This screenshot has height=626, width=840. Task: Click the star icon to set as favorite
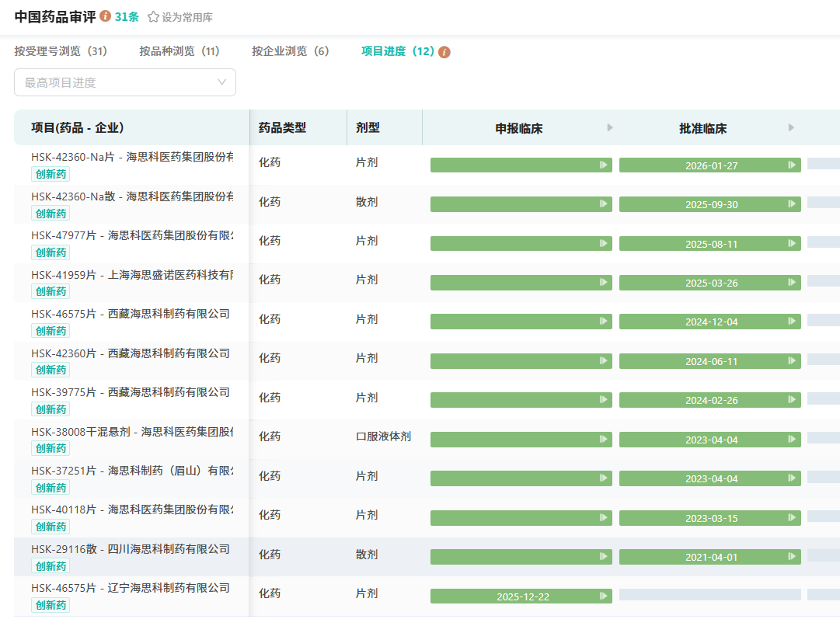pos(153,17)
